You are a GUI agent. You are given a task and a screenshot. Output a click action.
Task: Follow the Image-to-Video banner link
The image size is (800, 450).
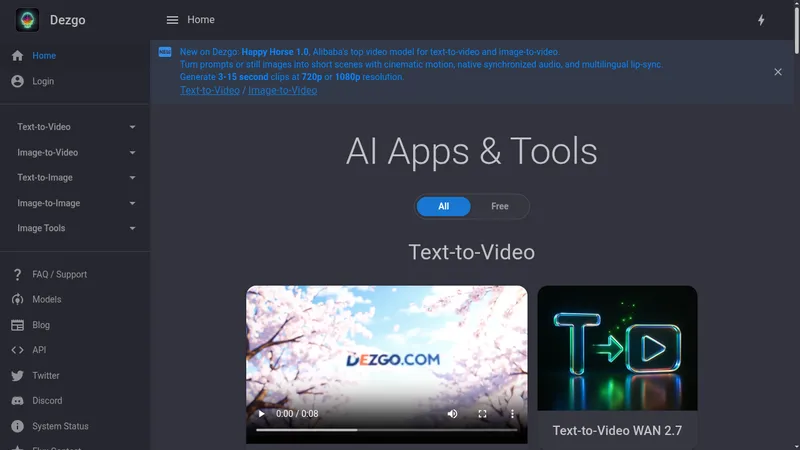282,90
